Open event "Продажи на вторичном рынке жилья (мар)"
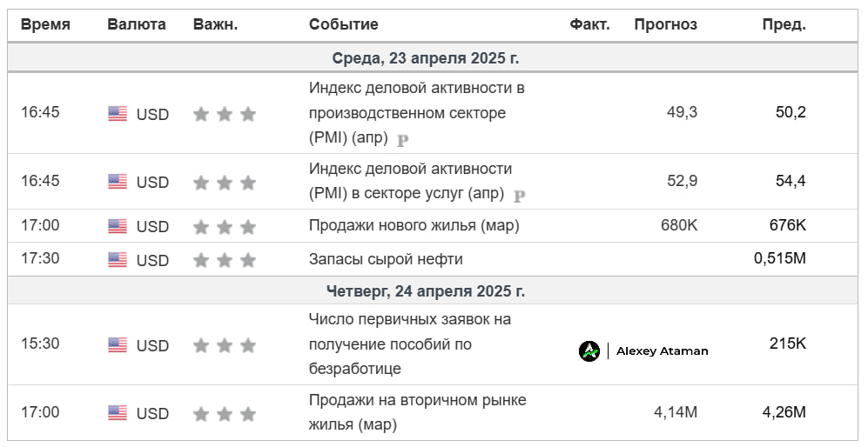 (x=417, y=412)
